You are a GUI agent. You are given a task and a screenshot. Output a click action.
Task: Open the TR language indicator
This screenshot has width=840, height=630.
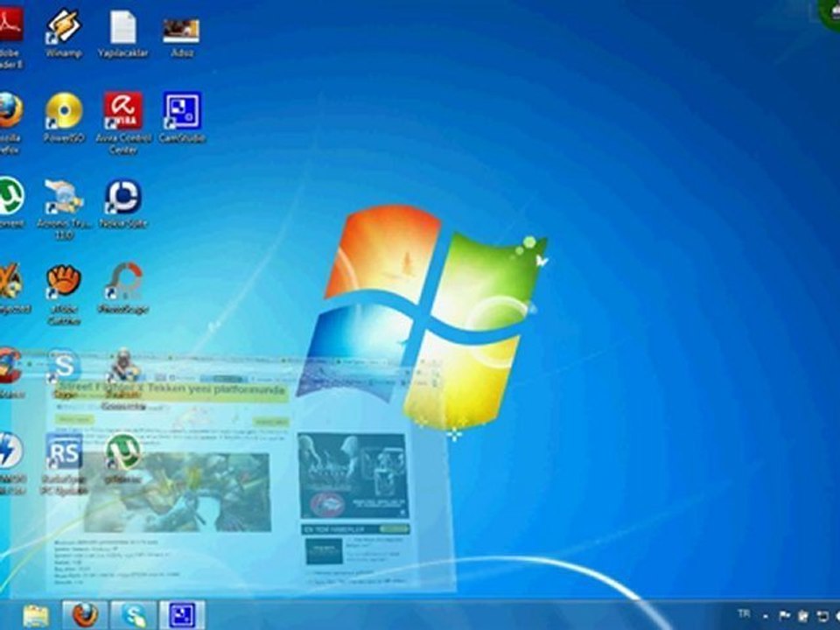click(x=744, y=614)
